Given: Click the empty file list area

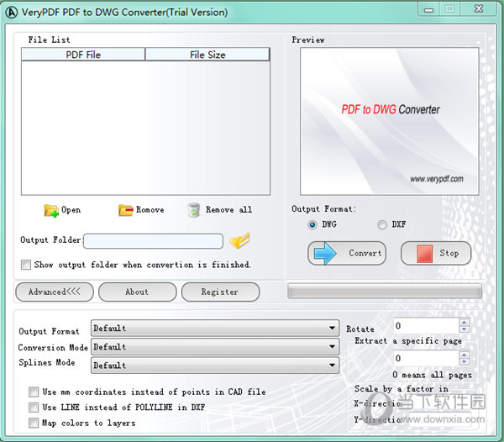Looking at the screenshot, I should (x=145, y=128).
